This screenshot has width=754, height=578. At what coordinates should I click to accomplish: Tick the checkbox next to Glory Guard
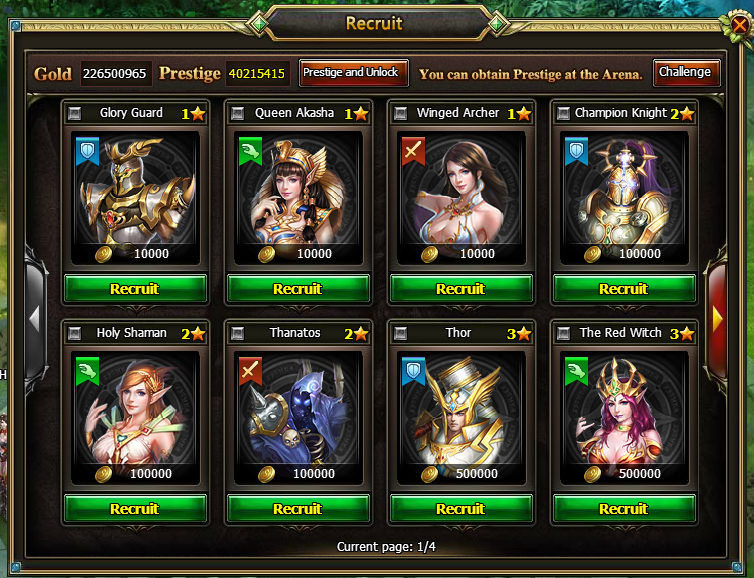(x=75, y=113)
